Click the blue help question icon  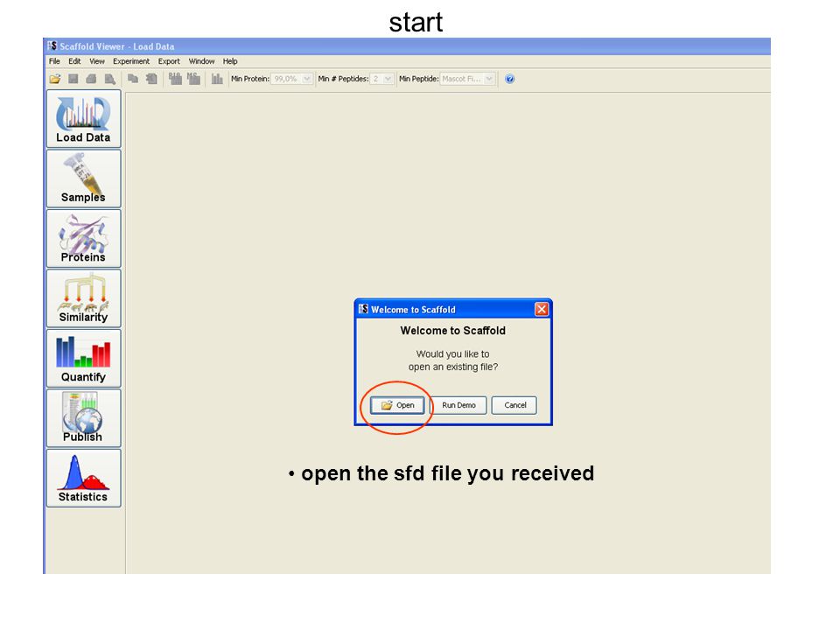pyautogui.click(x=509, y=79)
